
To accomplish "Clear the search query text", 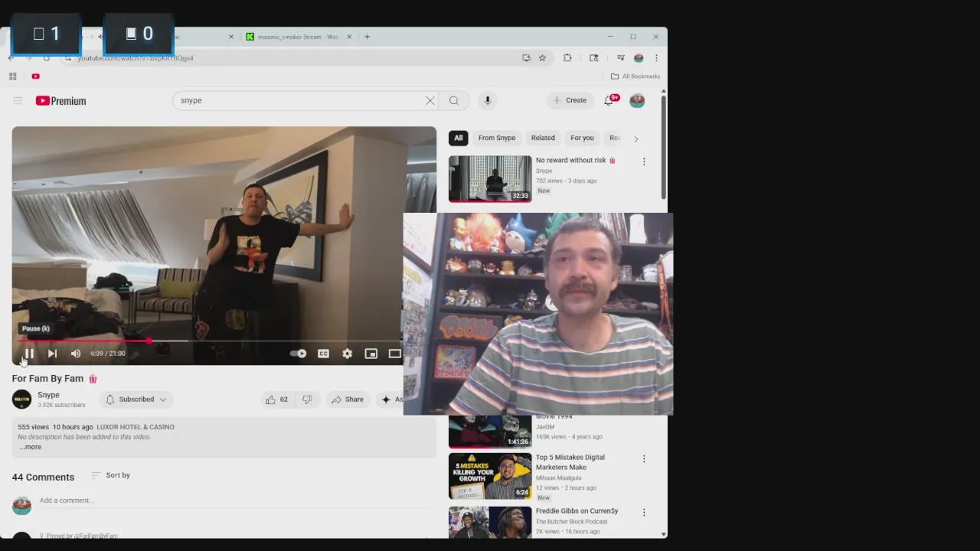I will pos(430,100).
